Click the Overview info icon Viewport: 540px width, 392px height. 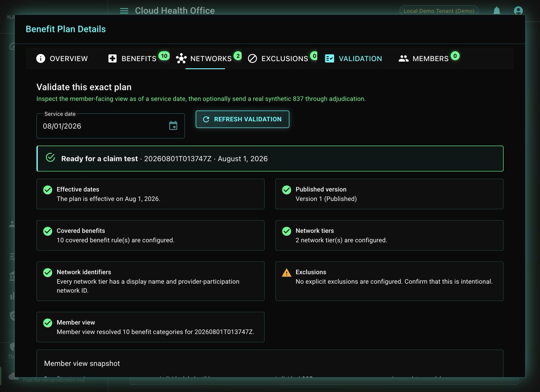click(x=40, y=58)
